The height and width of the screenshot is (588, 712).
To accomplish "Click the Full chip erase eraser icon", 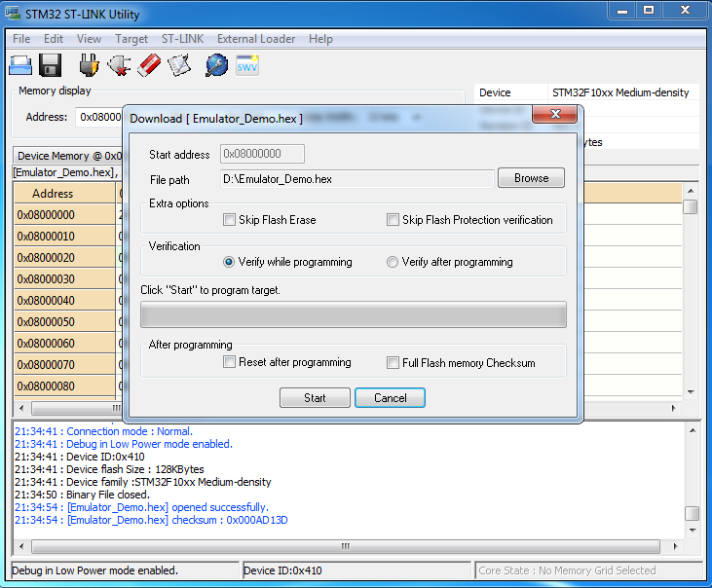I will pyautogui.click(x=149, y=66).
